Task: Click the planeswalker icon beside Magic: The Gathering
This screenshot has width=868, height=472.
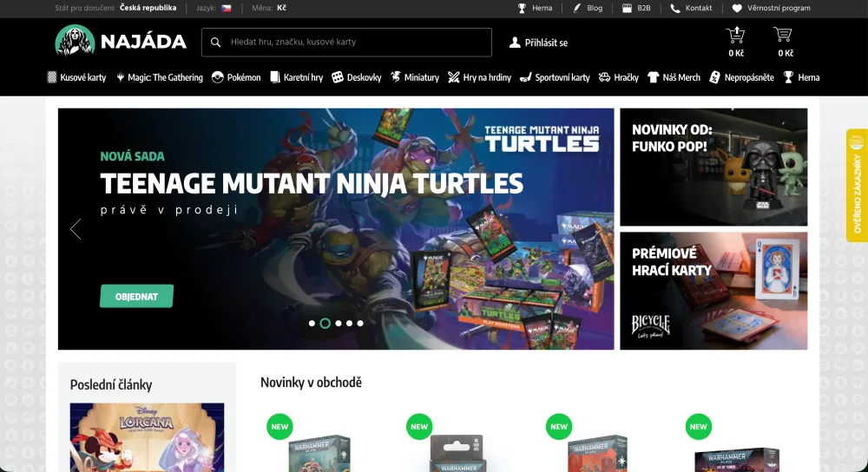Action: [x=120, y=77]
